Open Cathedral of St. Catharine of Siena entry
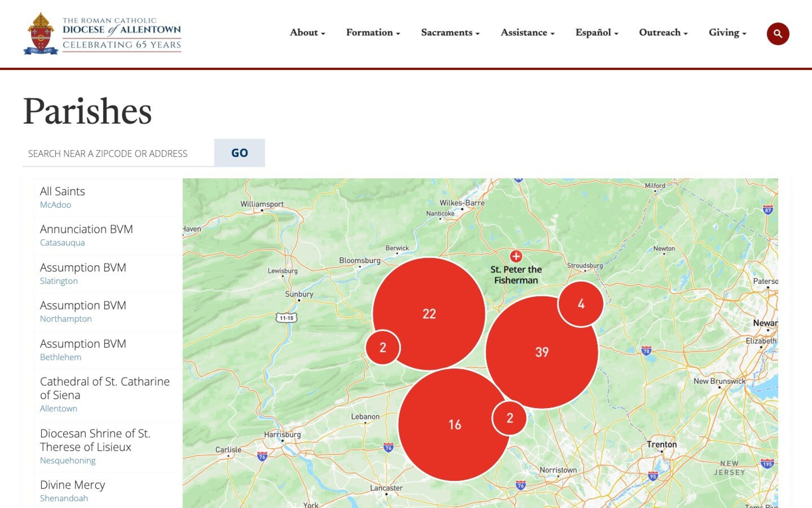Image resolution: width=812 pixels, height=508 pixels. coord(108,395)
